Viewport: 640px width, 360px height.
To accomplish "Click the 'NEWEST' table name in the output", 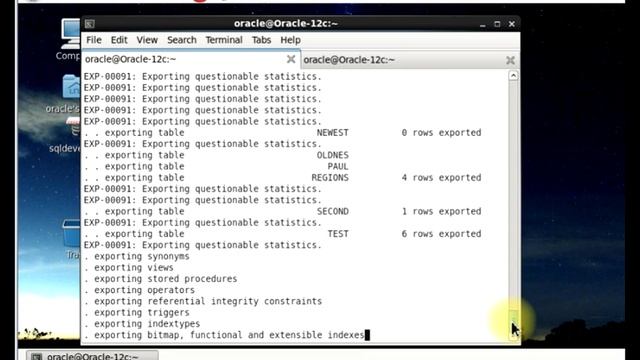I will coord(333,133).
